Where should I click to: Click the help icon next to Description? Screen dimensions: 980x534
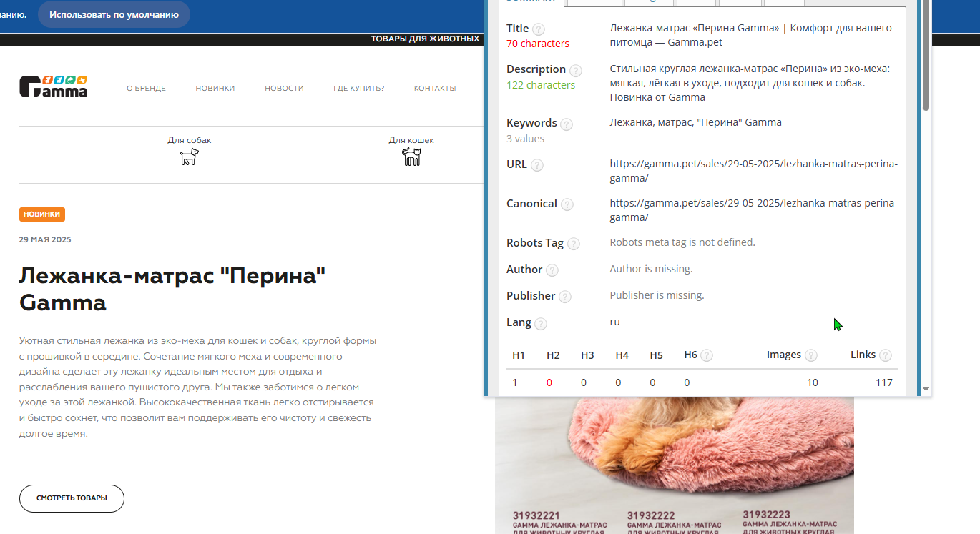[576, 71]
